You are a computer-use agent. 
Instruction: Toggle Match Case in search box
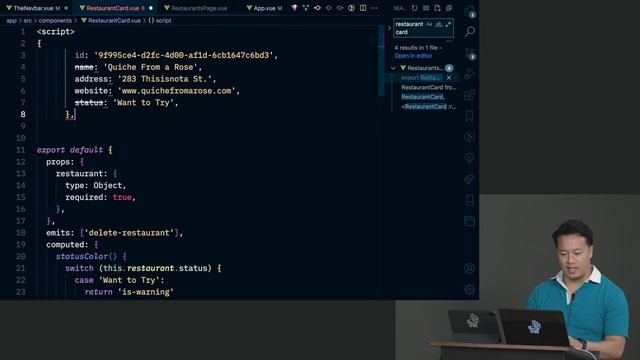coord(429,24)
